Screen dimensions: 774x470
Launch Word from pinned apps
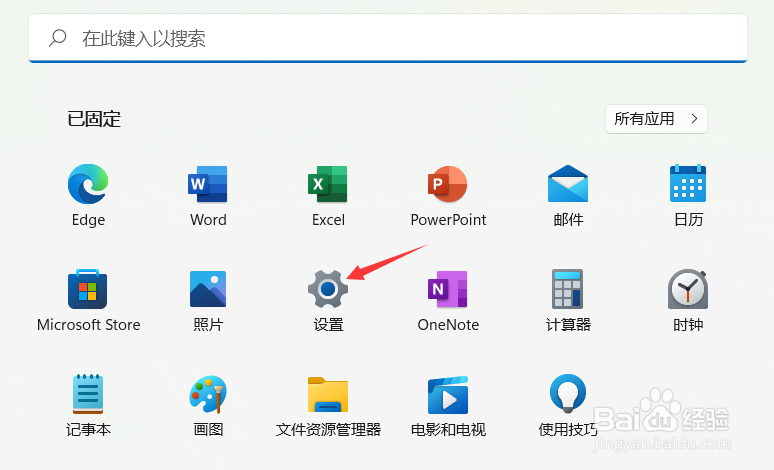208,184
